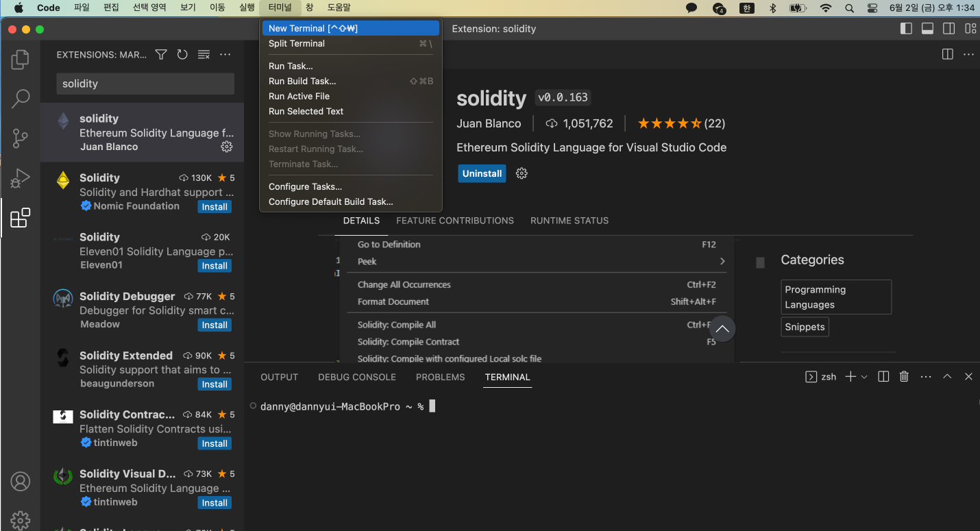980x531 pixels.
Task: Select Run Task... menu entry
Action: click(351, 66)
